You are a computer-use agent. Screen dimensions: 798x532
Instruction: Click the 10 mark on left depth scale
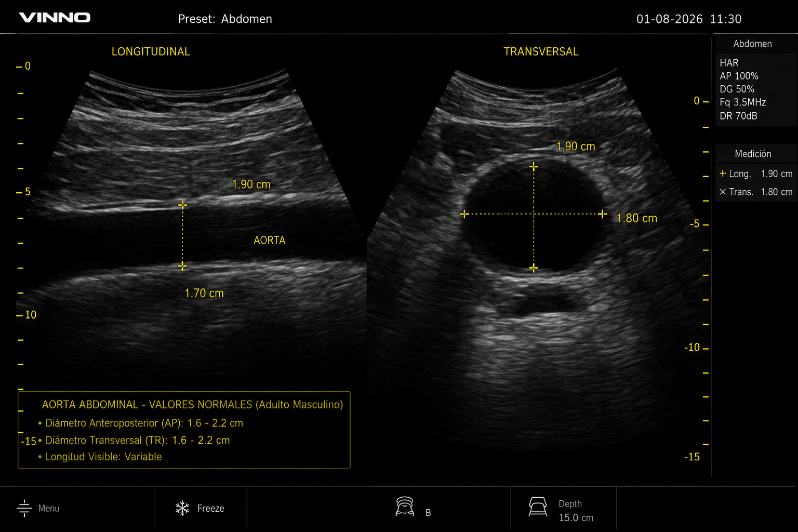26,315
